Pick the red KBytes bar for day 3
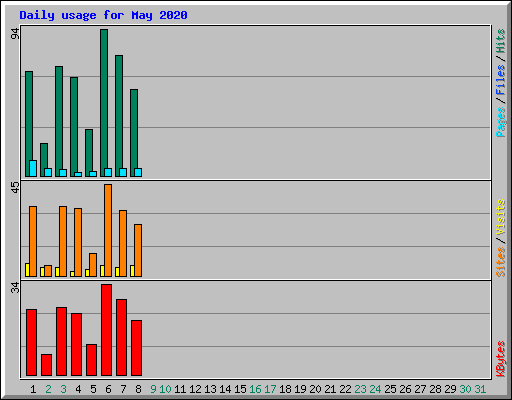Screen dimensions: 512x400 (62, 341)
